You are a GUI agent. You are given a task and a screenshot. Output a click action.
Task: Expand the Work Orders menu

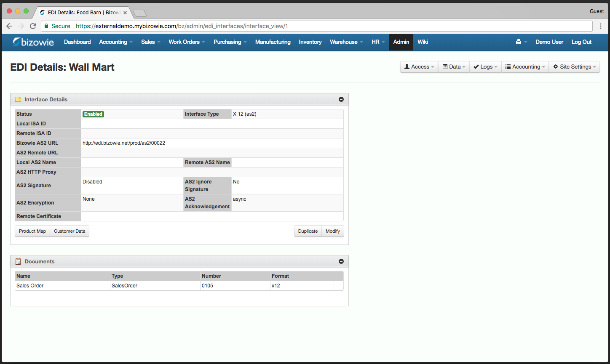187,42
